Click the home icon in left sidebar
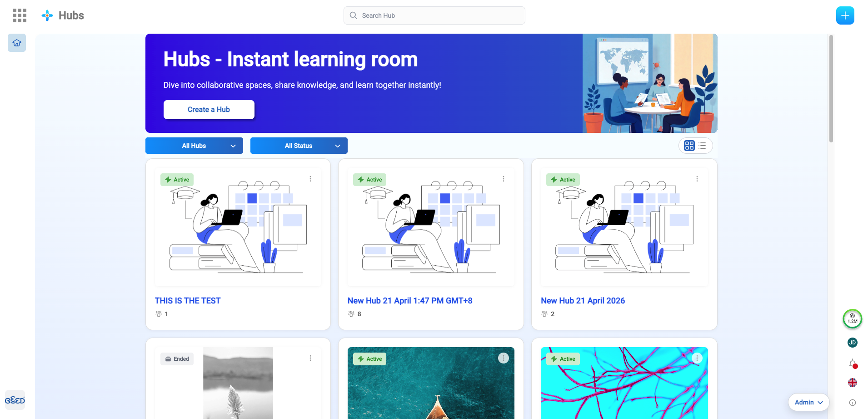This screenshot has width=868, height=419. (x=17, y=43)
